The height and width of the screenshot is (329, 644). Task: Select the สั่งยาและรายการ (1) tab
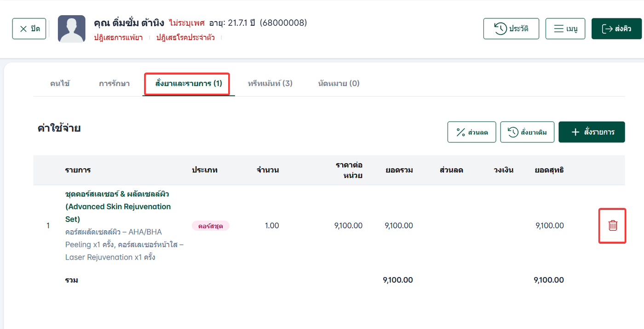coord(189,84)
